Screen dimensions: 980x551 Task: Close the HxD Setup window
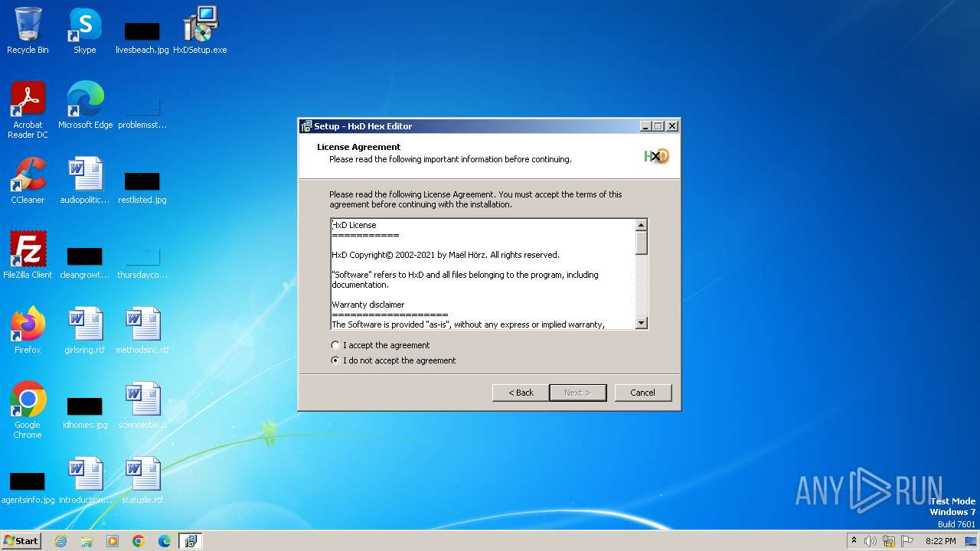click(x=672, y=126)
